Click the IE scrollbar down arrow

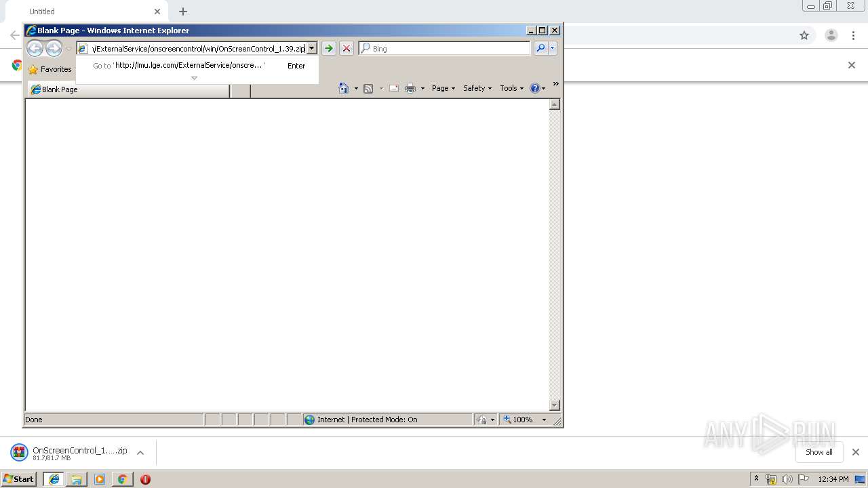(x=554, y=405)
